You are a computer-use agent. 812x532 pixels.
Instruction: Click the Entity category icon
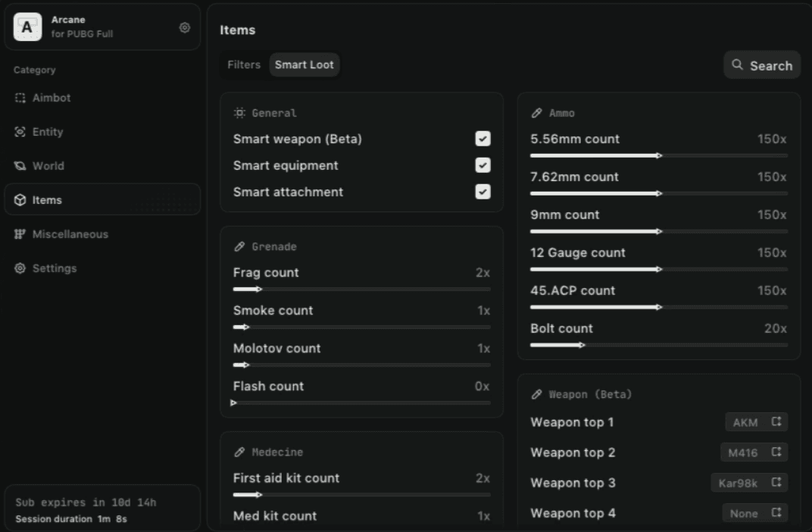(x=20, y=132)
